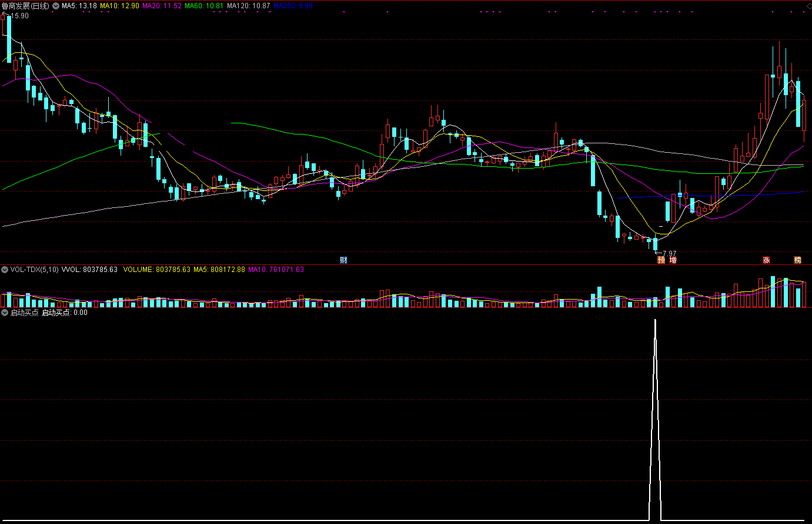Select the MA60: 10.81 label
Viewport: 812px width, 524px height.
204,5
